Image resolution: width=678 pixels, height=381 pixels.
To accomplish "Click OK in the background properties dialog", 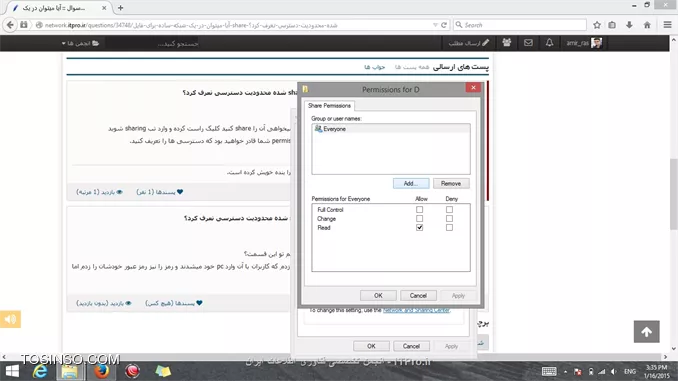I will point(371,346).
